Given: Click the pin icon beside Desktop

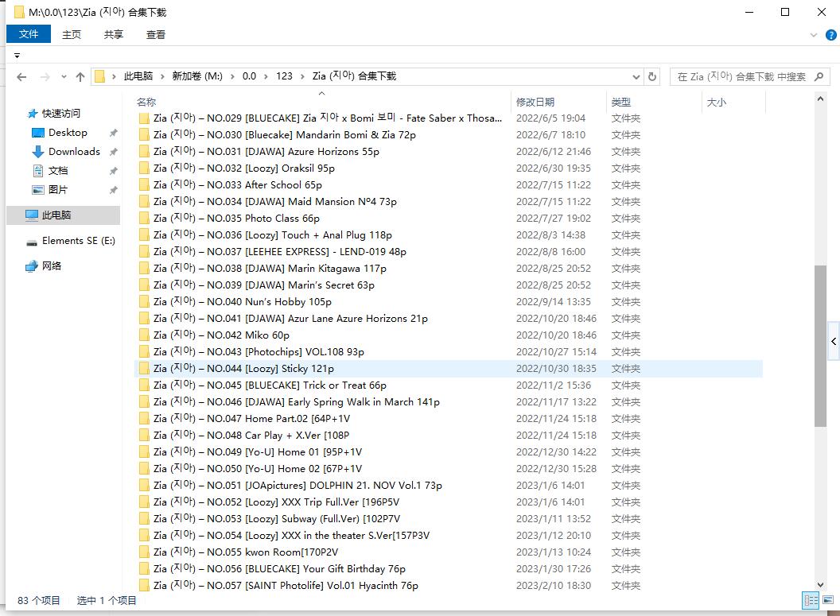Looking at the screenshot, I should tap(114, 133).
